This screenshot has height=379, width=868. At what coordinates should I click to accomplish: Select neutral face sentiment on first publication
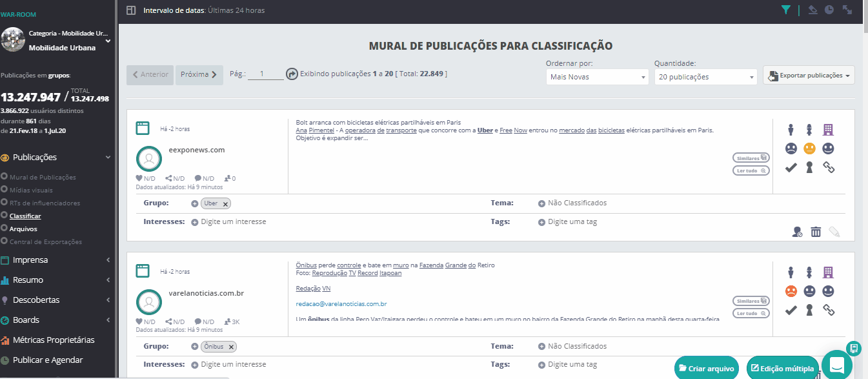coord(809,149)
